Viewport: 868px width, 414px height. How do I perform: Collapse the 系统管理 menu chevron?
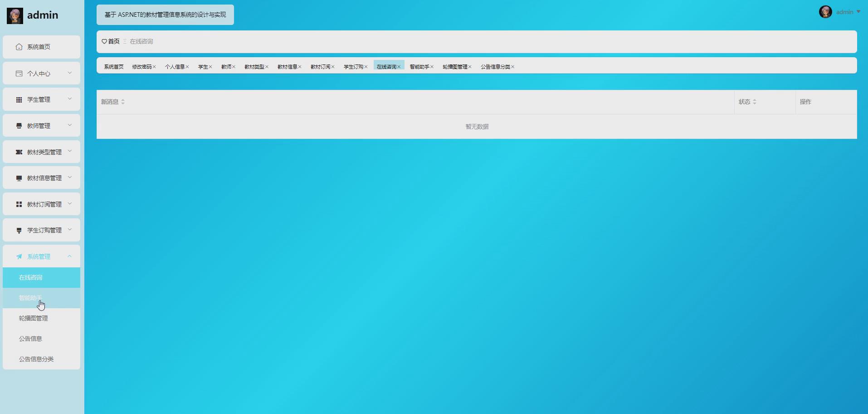70,256
